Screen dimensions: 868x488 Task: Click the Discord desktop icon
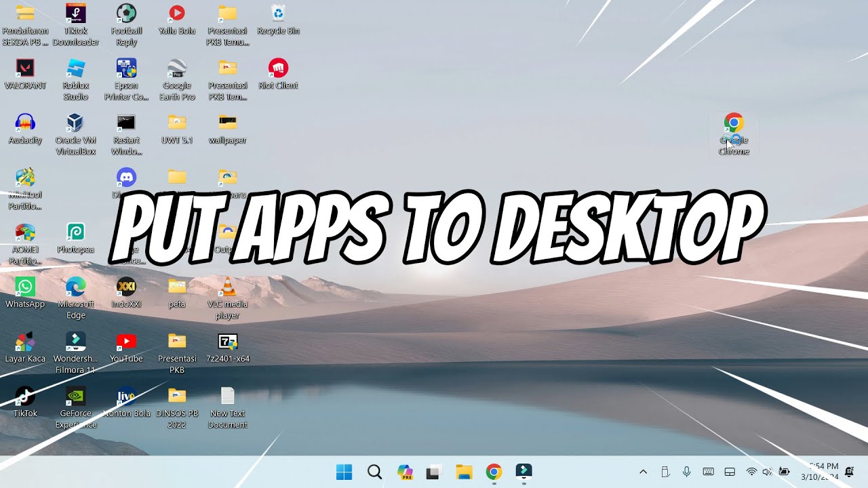[126, 183]
